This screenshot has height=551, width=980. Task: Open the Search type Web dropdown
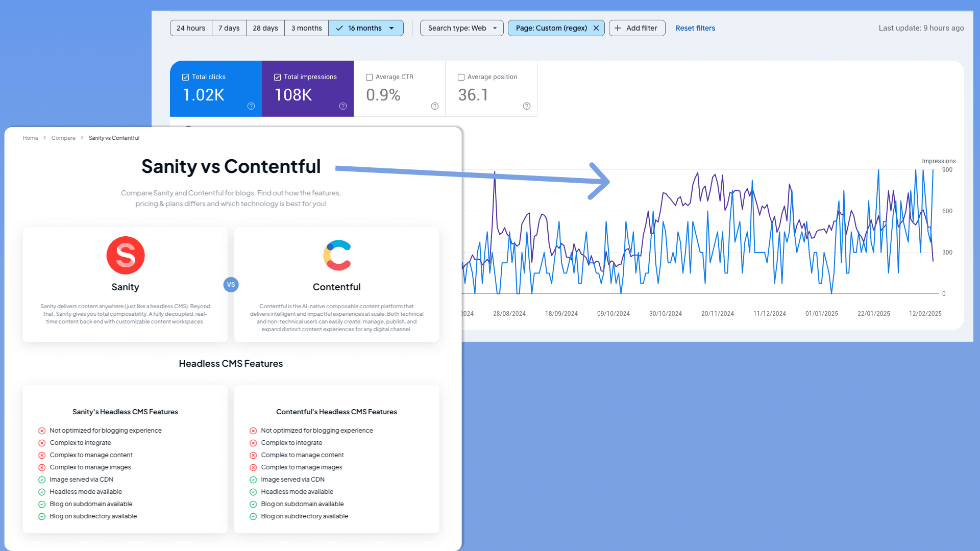point(461,28)
